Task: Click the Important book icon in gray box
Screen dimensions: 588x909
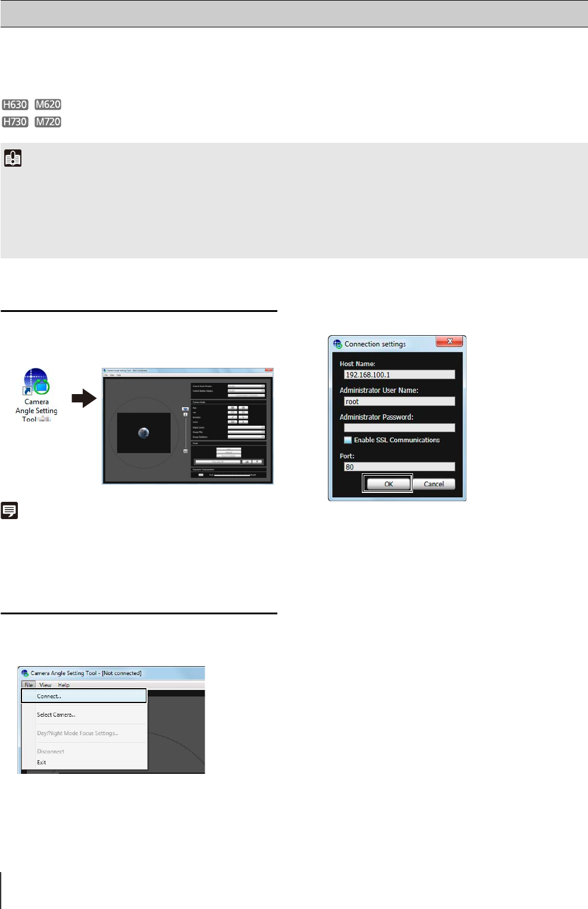Action: (x=12, y=158)
